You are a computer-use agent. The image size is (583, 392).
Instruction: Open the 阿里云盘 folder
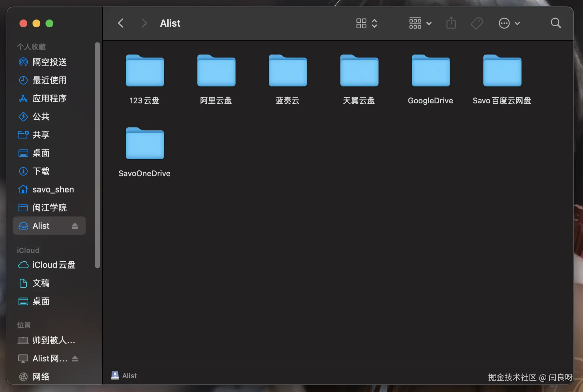pyautogui.click(x=216, y=71)
